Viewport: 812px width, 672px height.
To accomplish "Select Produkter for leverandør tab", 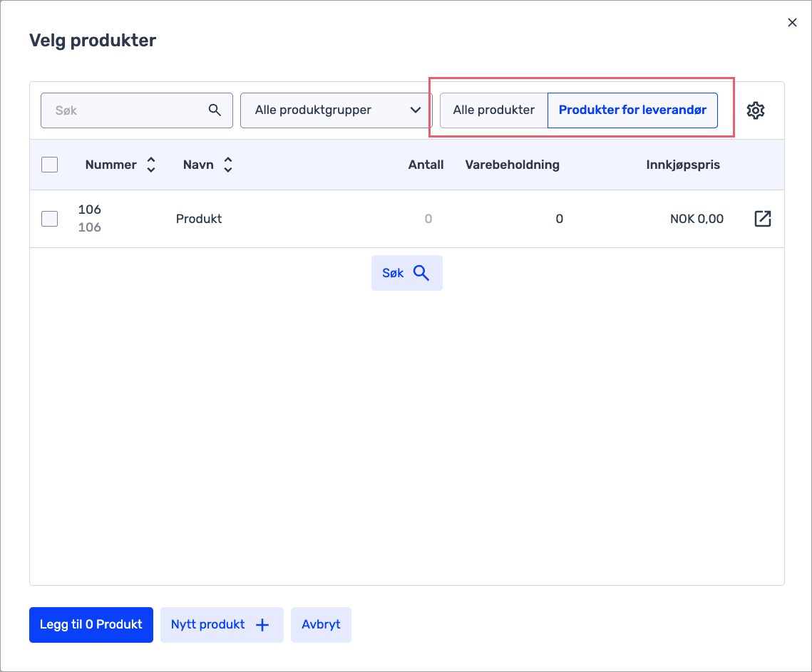I will [x=632, y=110].
